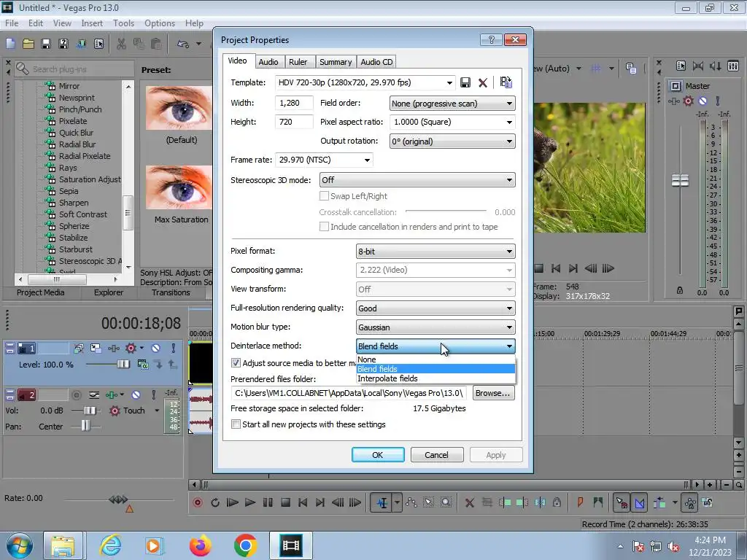Check Start all new projects with these settings
This screenshot has width=747, height=560.
point(236,424)
